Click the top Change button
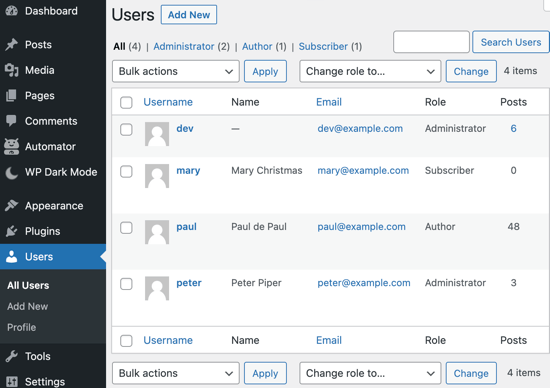Screen dimensions: 550x388 tap(471, 71)
